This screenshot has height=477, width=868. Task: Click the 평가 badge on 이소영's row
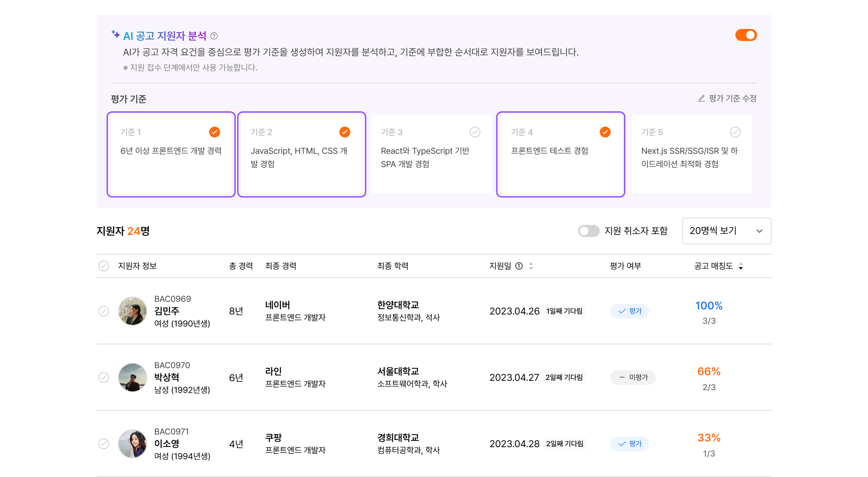(x=629, y=444)
